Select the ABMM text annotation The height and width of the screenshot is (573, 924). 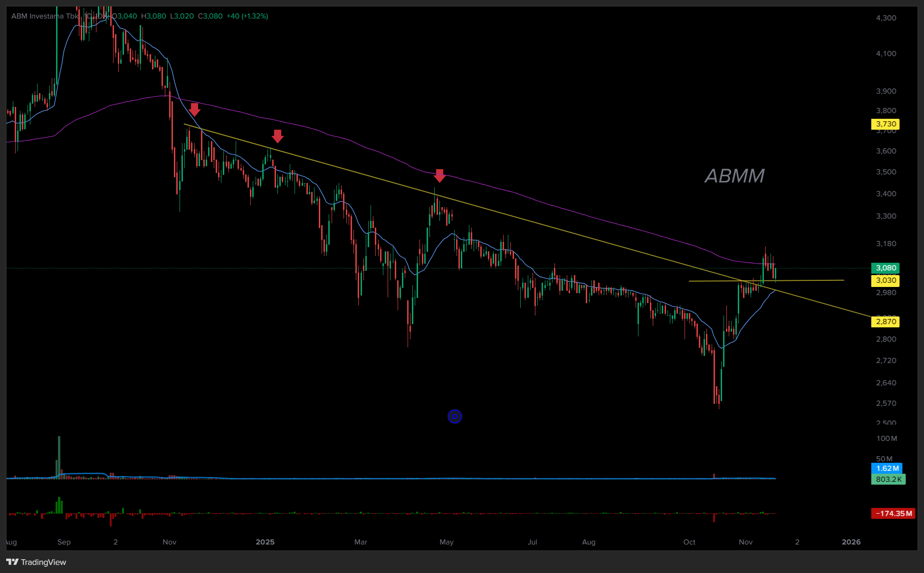734,176
